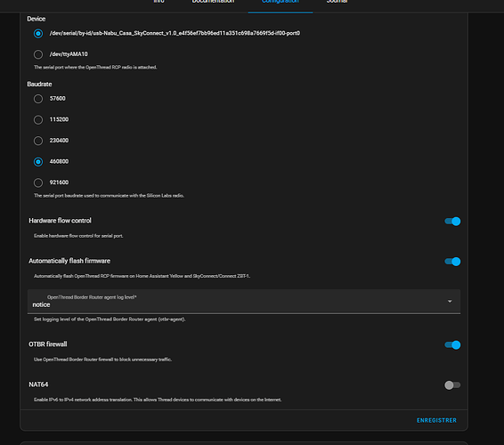Choose the 230400 baudrate option
Viewport: 504px width, 445px height.
pyautogui.click(x=38, y=141)
